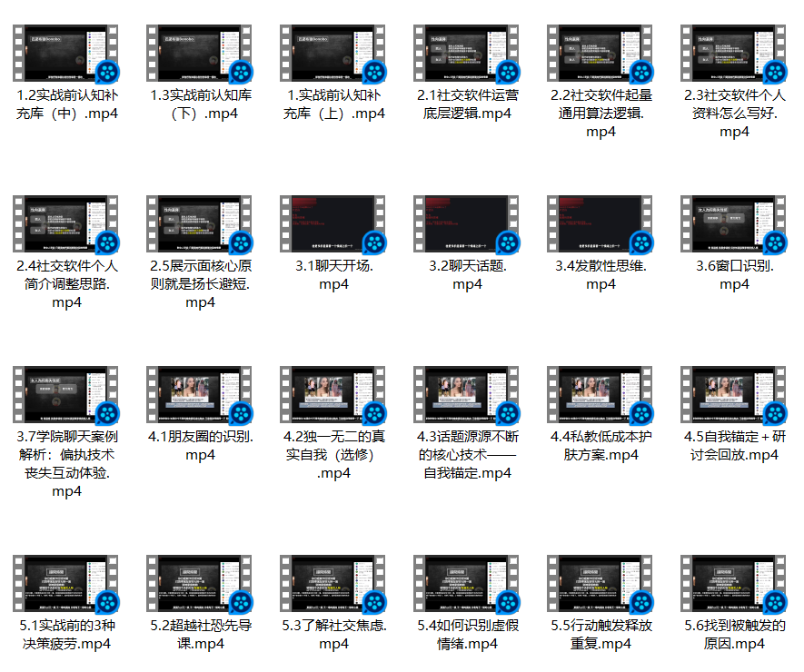Click the file name 4.5自我锚定＋研讨会回放.mp4
The width and height of the screenshot is (804, 672).
[x=734, y=446]
